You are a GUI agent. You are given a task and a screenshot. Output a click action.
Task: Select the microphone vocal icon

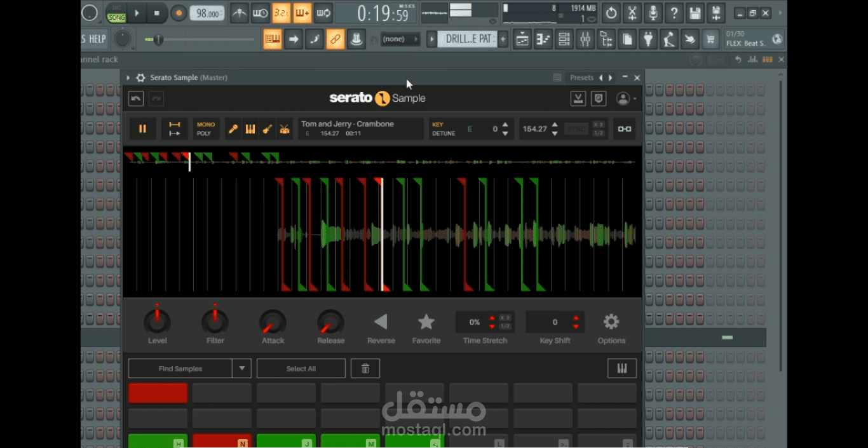[233, 129]
